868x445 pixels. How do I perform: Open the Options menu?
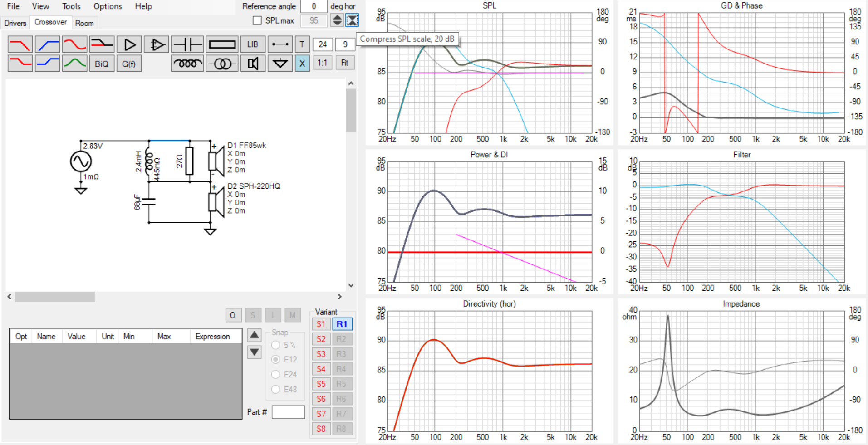[x=108, y=6]
